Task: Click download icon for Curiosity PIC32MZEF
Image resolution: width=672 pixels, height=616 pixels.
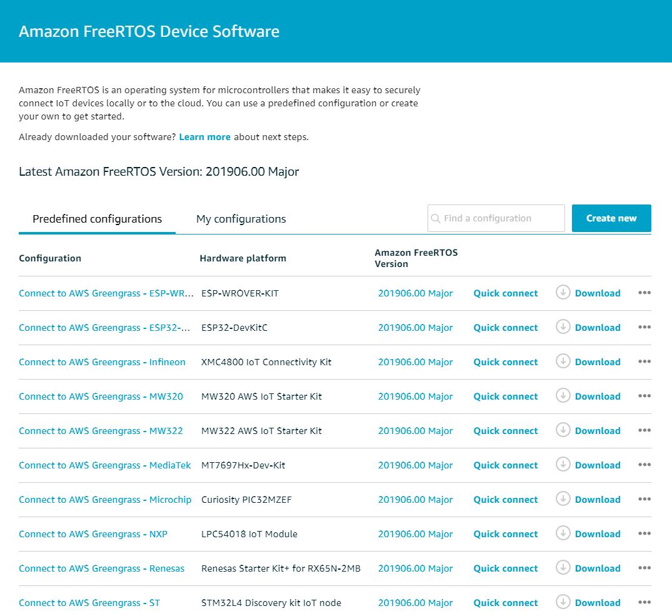Action: click(563, 499)
